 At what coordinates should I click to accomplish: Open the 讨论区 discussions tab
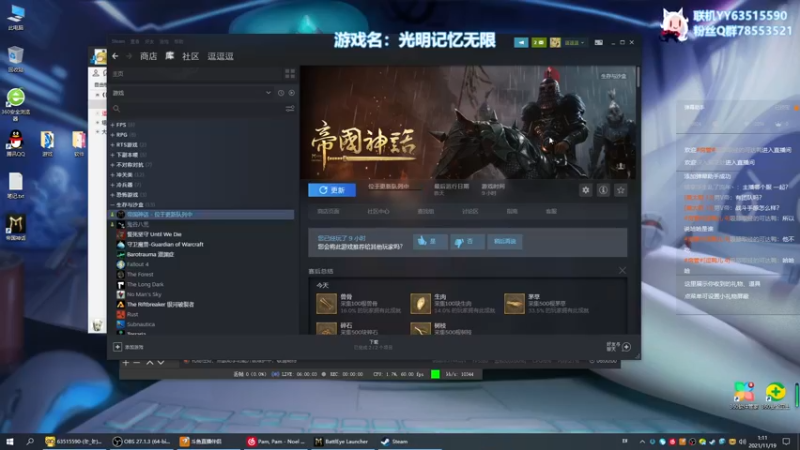[x=470, y=211]
